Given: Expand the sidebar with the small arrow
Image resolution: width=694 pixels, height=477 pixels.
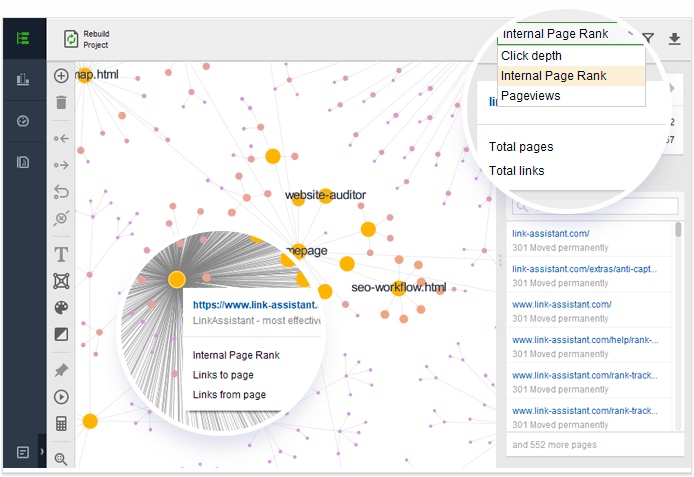Looking at the screenshot, I should tap(42, 452).
